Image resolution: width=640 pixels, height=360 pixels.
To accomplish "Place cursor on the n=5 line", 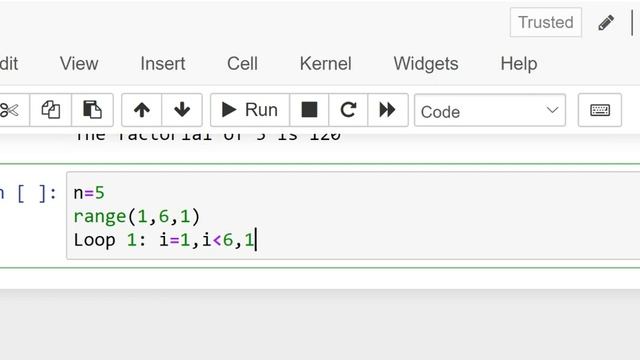I will (x=89, y=193).
